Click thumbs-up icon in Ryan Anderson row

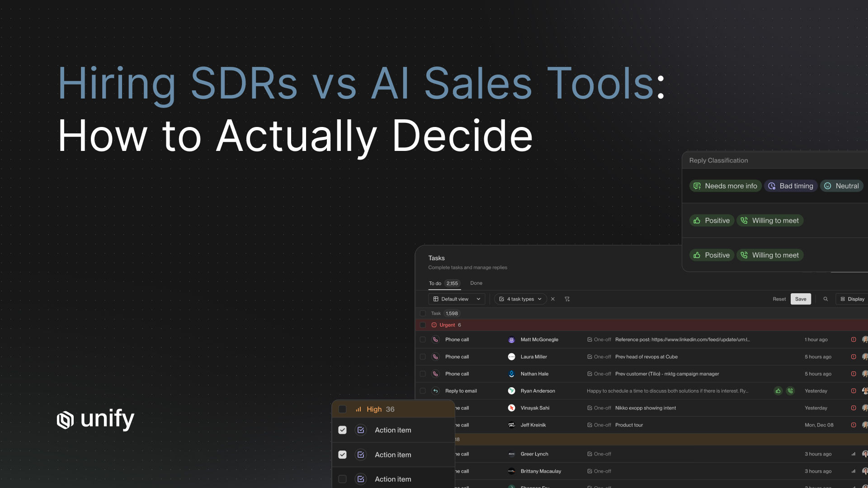[778, 391]
